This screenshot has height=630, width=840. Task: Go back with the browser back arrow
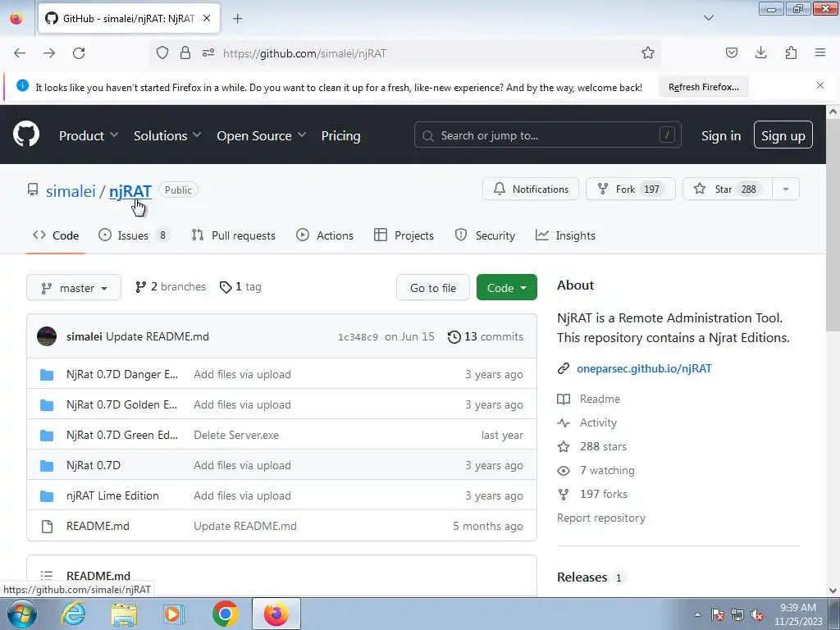tap(20, 53)
